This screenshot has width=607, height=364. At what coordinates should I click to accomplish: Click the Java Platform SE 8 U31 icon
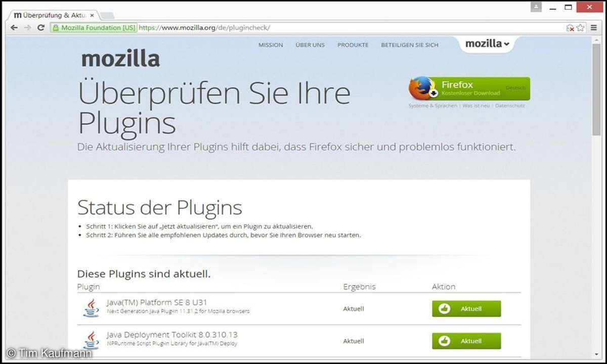[91, 308]
